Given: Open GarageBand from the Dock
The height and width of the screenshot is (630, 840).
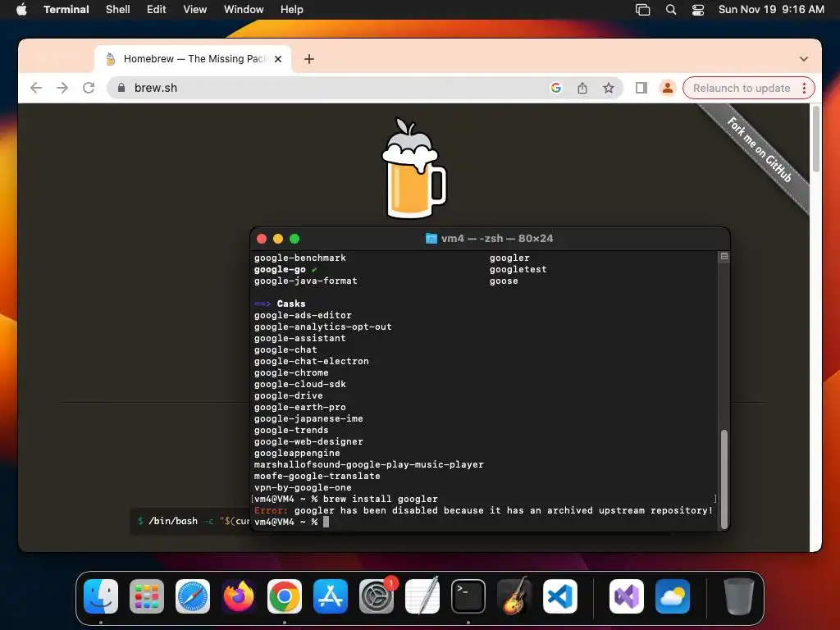Looking at the screenshot, I should [x=514, y=596].
